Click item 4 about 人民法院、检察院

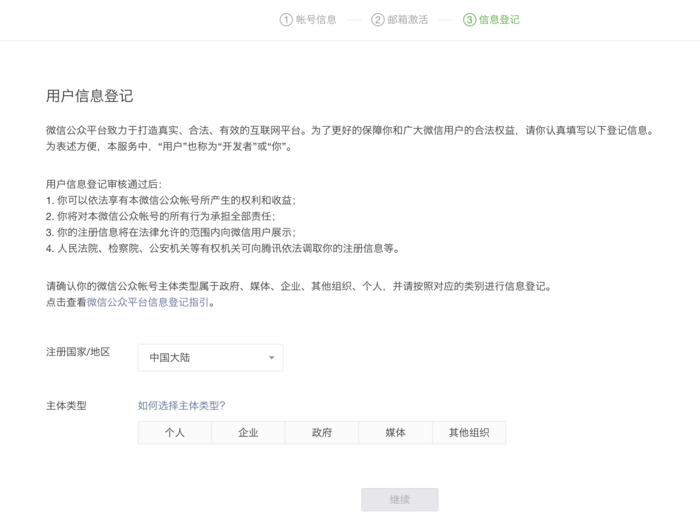tap(223, 249)
